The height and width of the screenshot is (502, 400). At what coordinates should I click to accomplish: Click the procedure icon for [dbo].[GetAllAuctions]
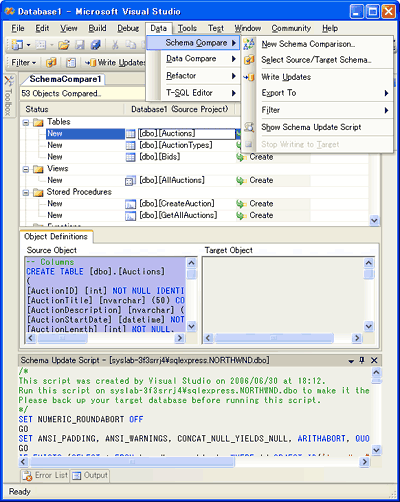(x=130, y=216)
